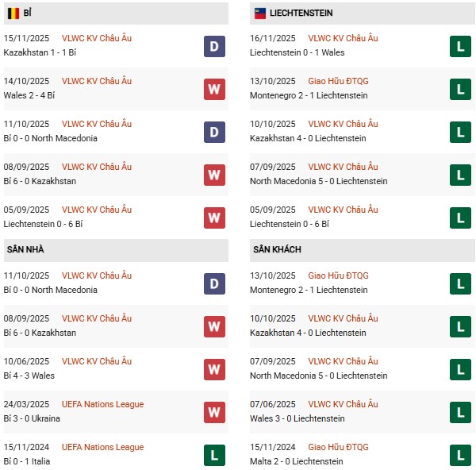The height and width of the screenshot is (470, 476).
Task: Select the Sân Nhà section header
Action: pyautogui.click(x=25, y=249)
